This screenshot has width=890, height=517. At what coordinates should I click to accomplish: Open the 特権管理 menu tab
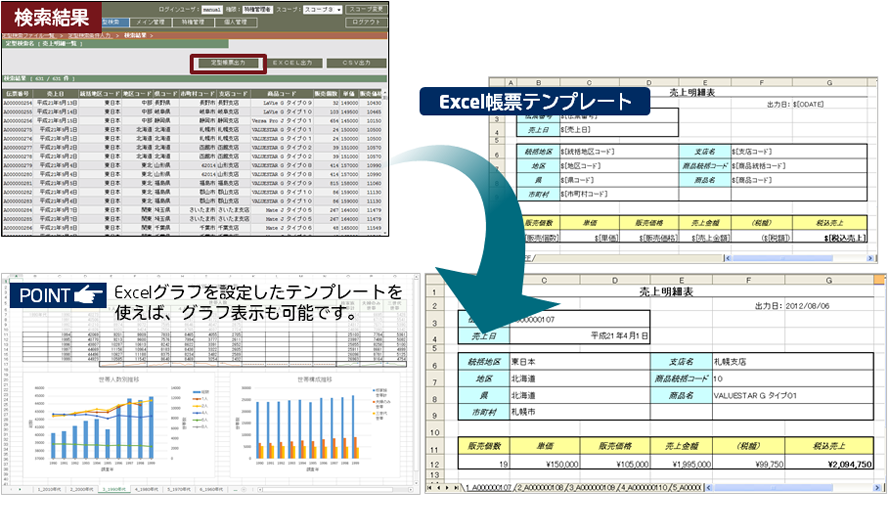point(193,22)
